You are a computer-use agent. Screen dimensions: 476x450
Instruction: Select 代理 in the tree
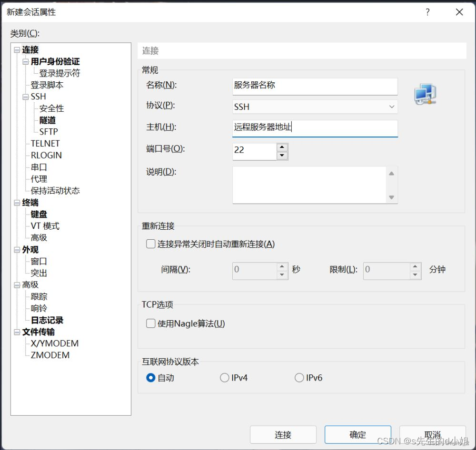pyautogui.click(x=39, y=179)
